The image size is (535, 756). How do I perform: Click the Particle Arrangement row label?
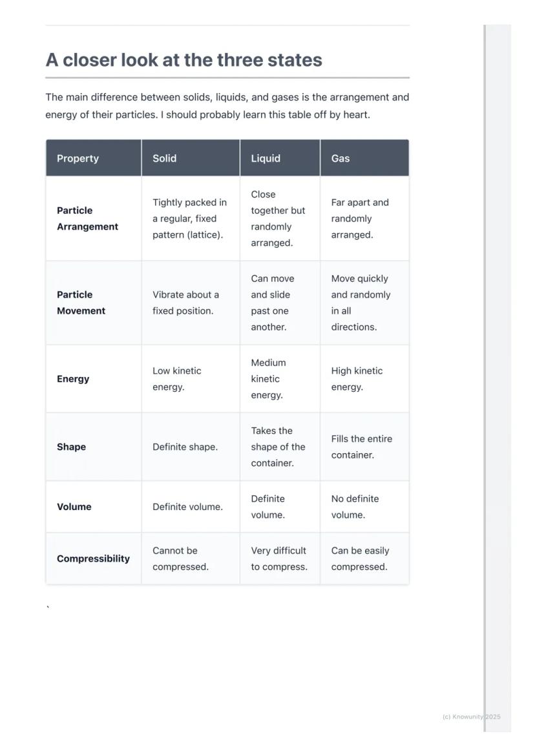pyautogui.click(x=87, y=218)
